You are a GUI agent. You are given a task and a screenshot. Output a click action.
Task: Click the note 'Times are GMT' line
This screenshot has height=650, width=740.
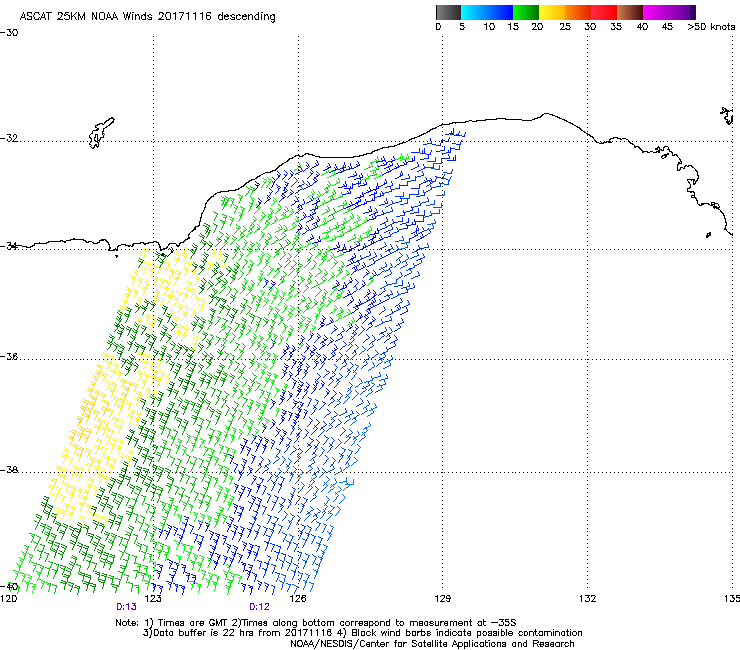[x=316, y=623]
